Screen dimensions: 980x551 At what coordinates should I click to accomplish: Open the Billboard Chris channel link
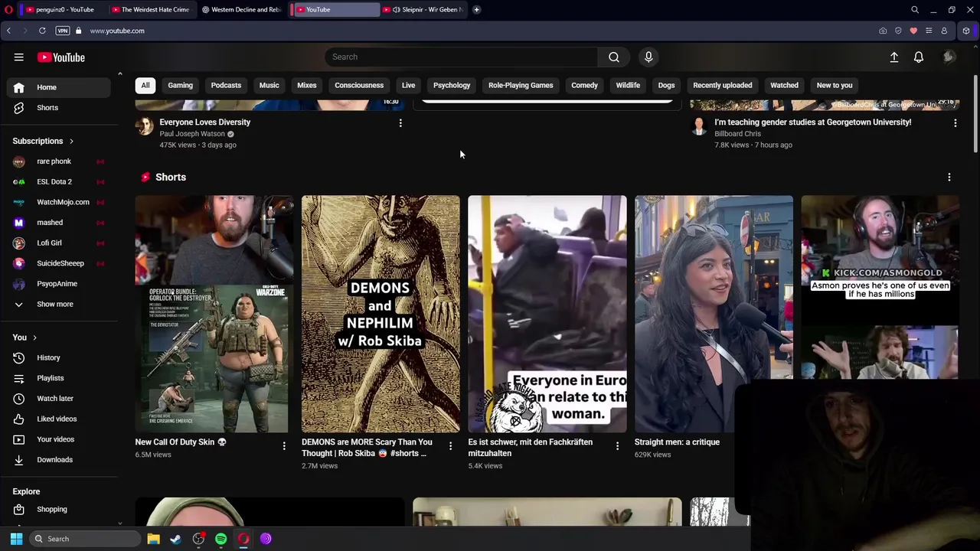737,134
